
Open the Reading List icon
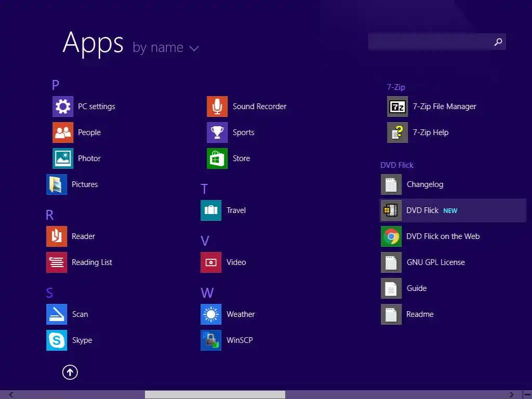57,262
